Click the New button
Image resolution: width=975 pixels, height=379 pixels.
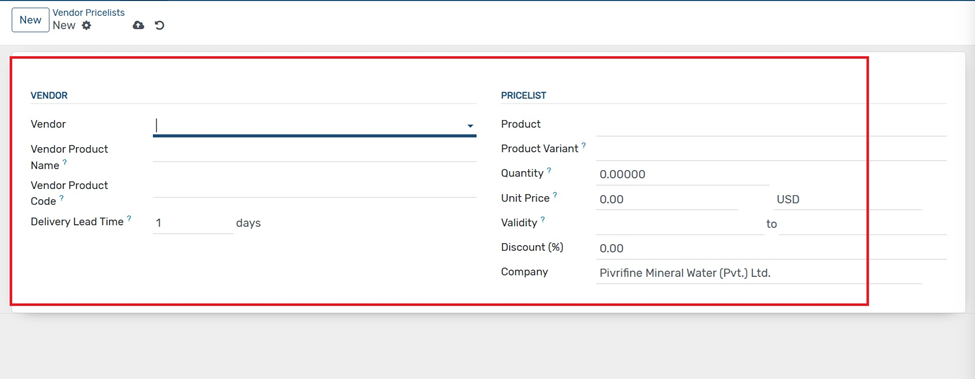click(x=30, y=20)
